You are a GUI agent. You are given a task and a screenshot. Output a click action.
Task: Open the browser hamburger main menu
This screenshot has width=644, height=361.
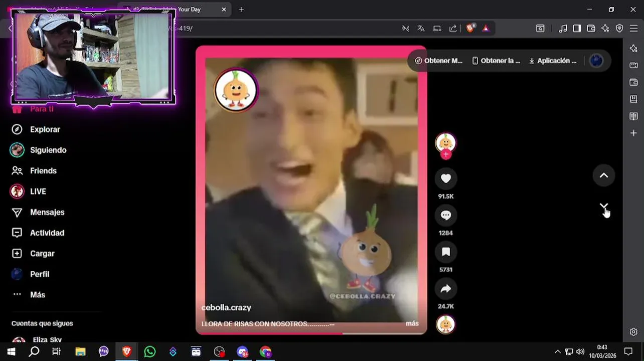click(633, 29)
